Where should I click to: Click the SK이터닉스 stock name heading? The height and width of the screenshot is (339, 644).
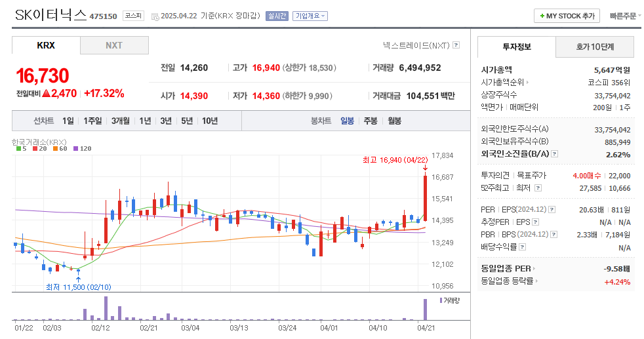[50, 15]
